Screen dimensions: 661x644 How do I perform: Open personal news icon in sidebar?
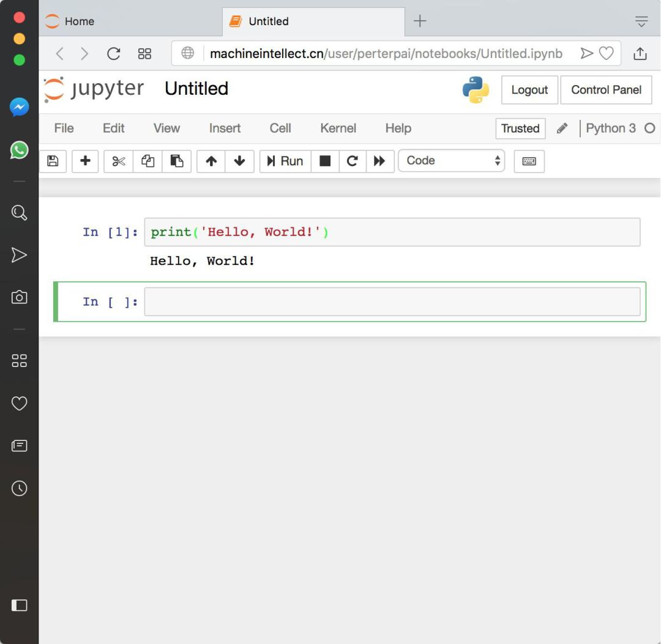pyautogui.click(x=20, y=446)
